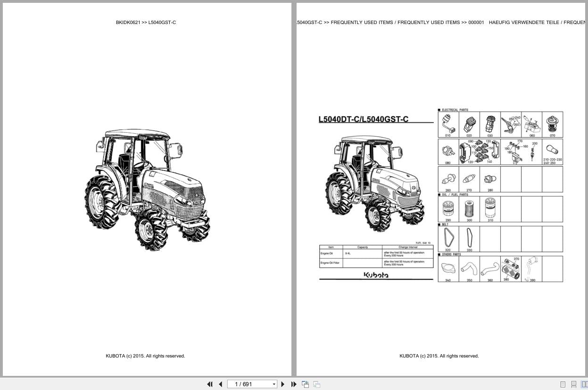
Task: Click part 080 illustration
Action: click(x=448, y=152)
